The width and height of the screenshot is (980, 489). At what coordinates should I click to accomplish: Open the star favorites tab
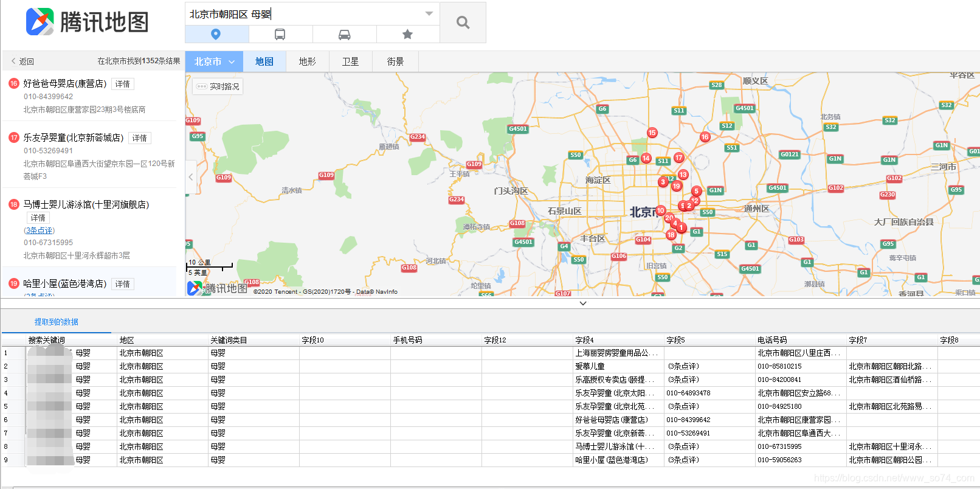pos(408,34)
